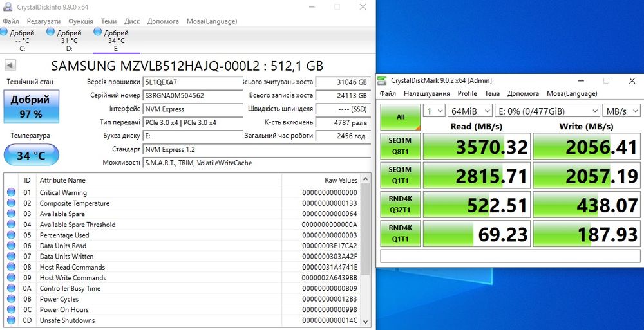Select drive E: health status orb

(x=97, y=32)
